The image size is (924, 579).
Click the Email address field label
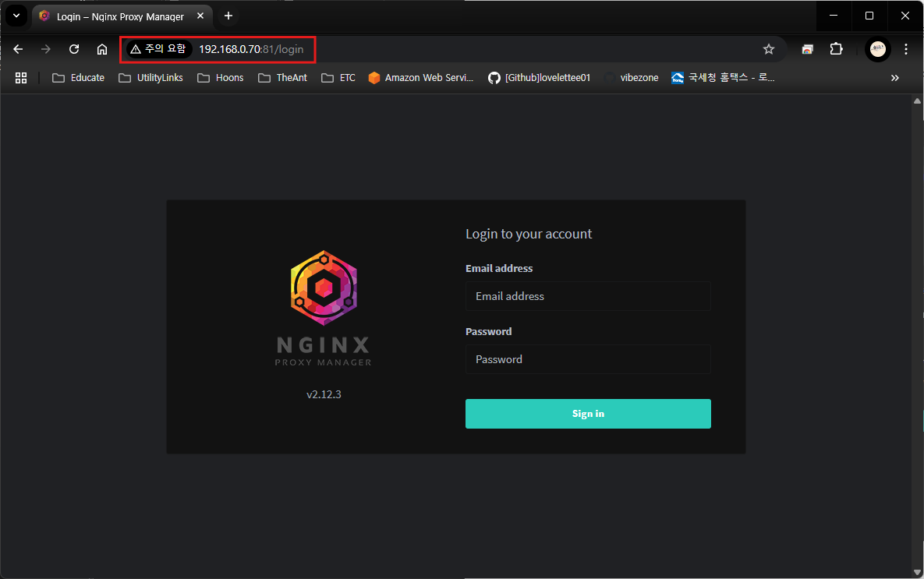(x=499, y=269)
